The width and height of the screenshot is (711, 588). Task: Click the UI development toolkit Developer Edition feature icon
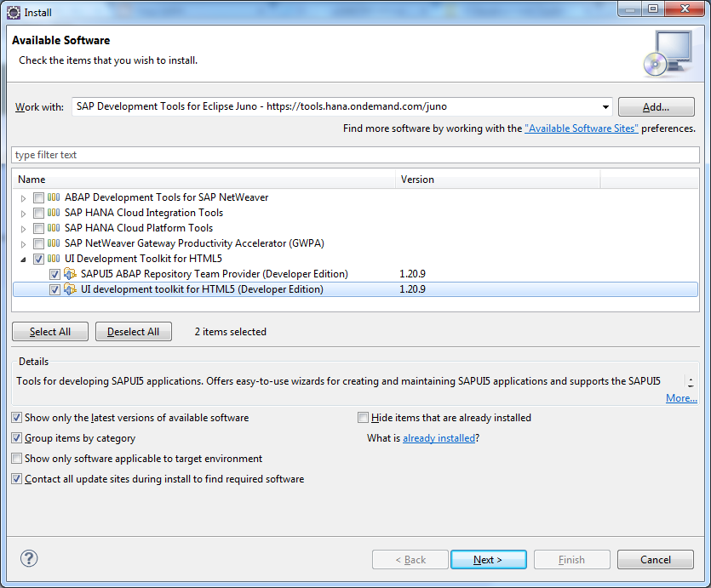pos(70,289)
